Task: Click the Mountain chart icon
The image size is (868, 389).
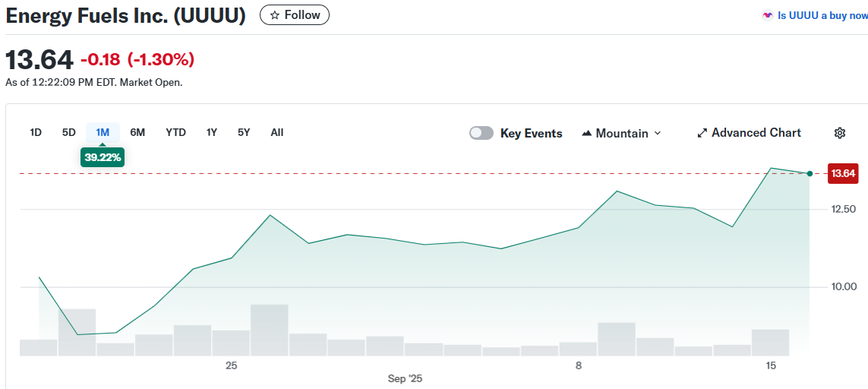Action: (x=587, y=133)
